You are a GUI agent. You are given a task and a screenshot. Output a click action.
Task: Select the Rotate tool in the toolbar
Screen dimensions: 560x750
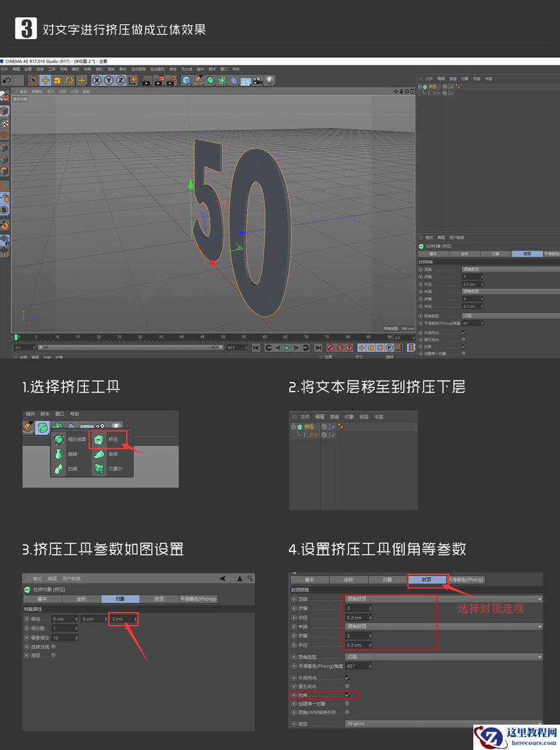tap(68, 81)
